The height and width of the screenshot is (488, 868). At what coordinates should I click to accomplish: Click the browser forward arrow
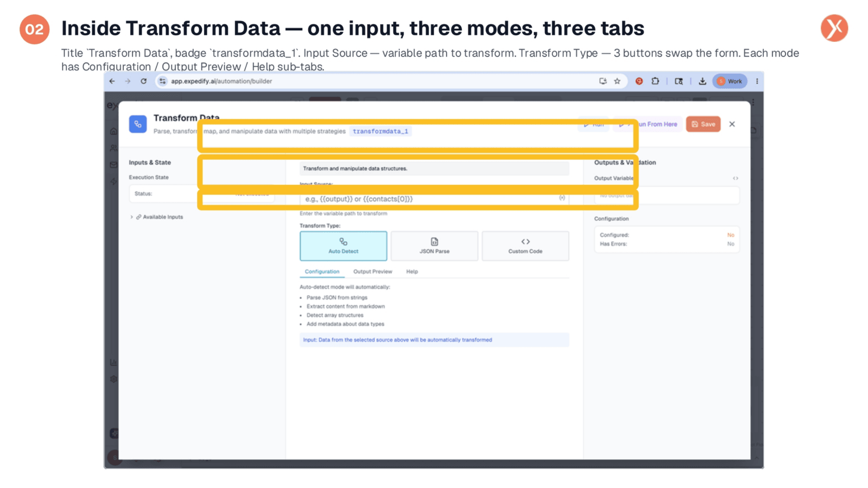click(127, 81)
